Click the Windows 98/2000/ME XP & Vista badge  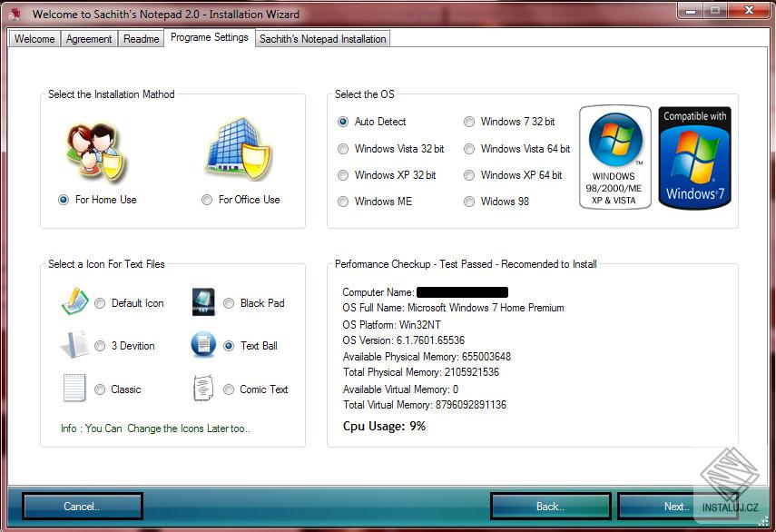[x=615, y=157]
